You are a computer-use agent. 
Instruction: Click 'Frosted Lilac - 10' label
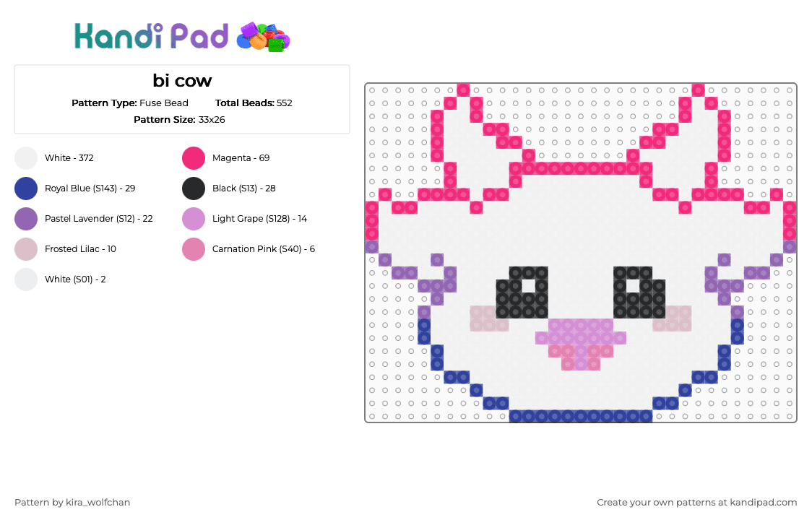pyautogui.click(x=80, y=249)
